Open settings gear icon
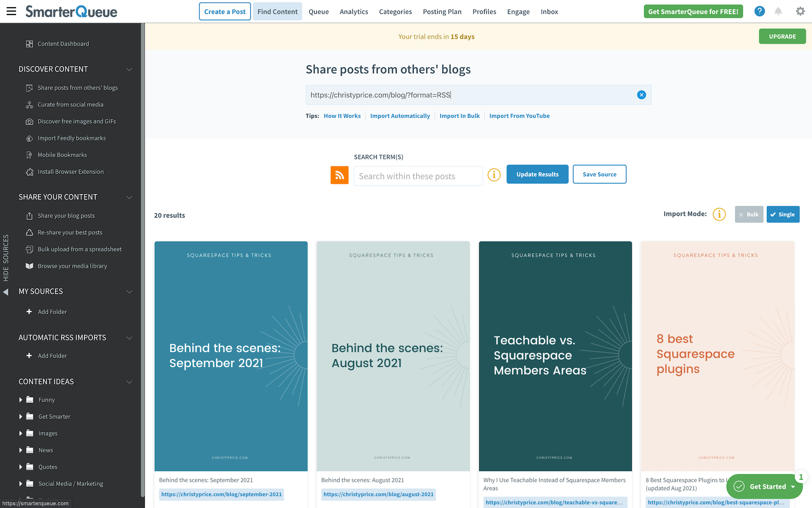Viewport: 812px width, 508px height. point(800,11)
